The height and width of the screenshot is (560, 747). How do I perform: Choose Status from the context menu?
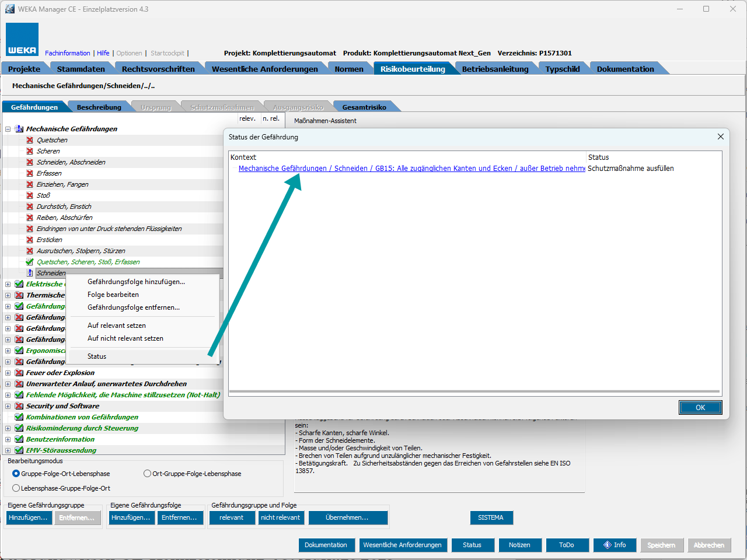pyautogui.click(x=97, y=356)
